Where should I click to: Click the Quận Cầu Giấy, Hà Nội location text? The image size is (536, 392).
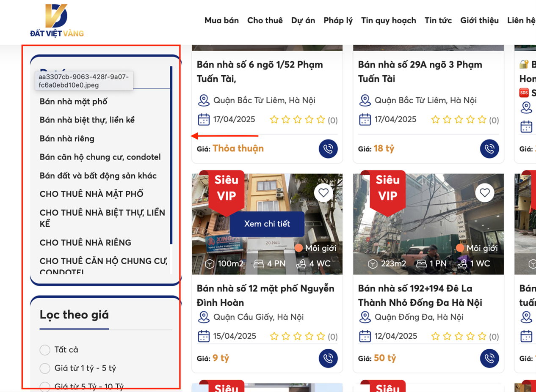click(x=258, y=317)
